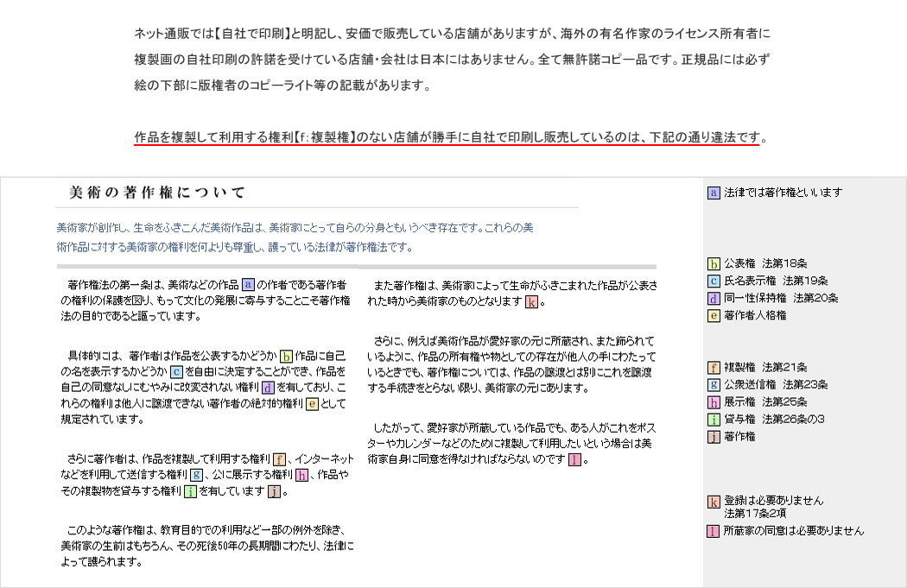This screenshot has width=907, height=588.
Task: Select legend icon 'c' beside 氏名表示権
Action: click(714, 281)
